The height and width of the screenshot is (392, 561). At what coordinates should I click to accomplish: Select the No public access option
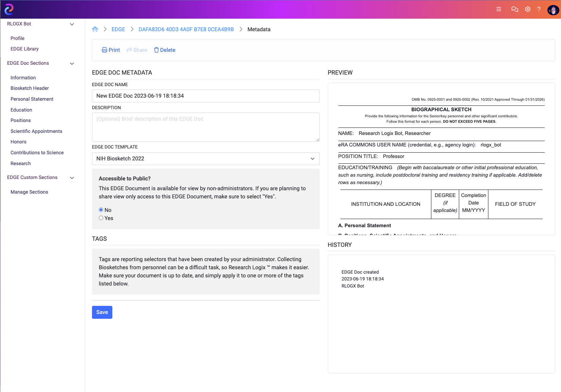click(101, 210)
